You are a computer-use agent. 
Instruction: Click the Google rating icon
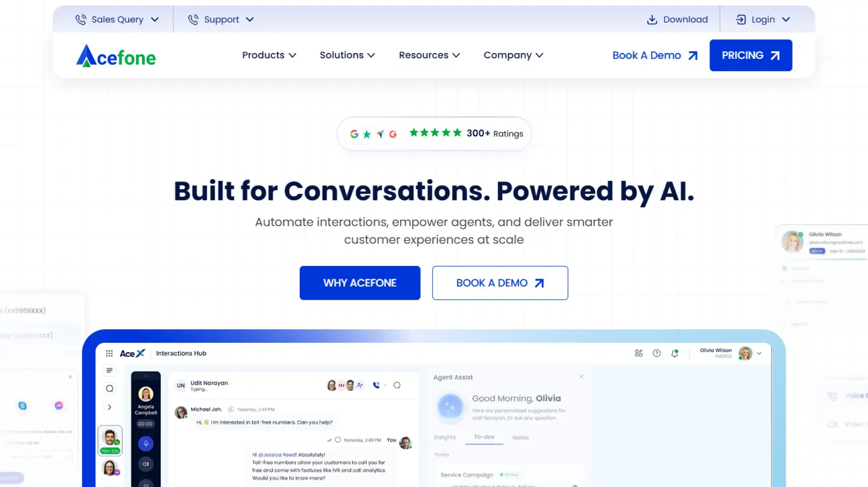pos(354,134)
